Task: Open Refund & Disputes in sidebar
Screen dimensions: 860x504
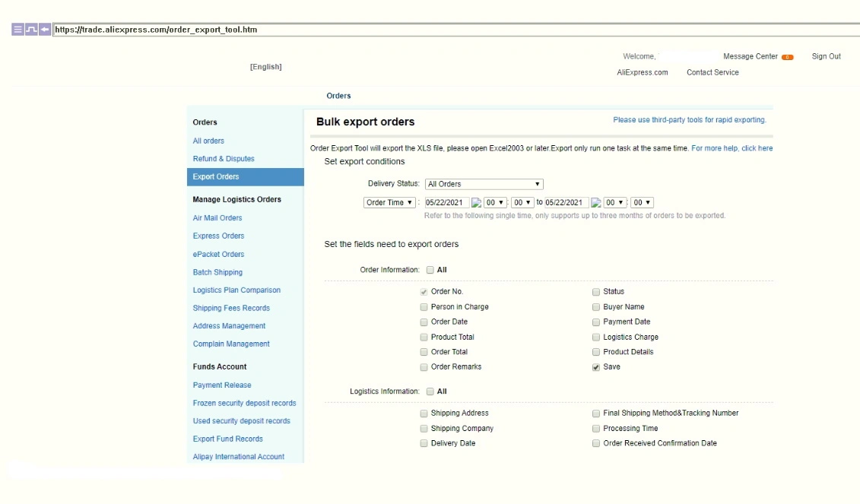Action: (224, 159)
